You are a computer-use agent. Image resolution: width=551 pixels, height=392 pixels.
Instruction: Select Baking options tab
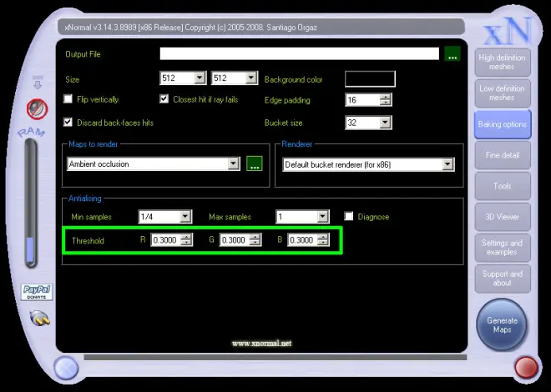point(502,124)
